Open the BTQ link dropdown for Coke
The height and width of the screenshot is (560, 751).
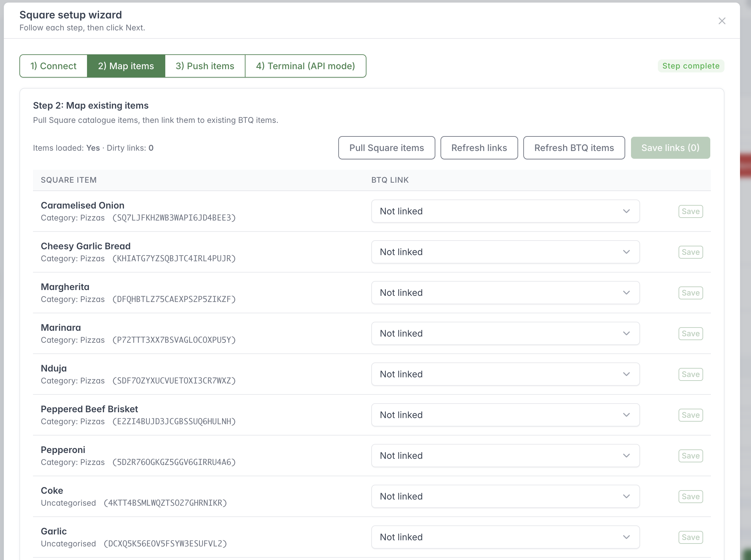point(505,496)
